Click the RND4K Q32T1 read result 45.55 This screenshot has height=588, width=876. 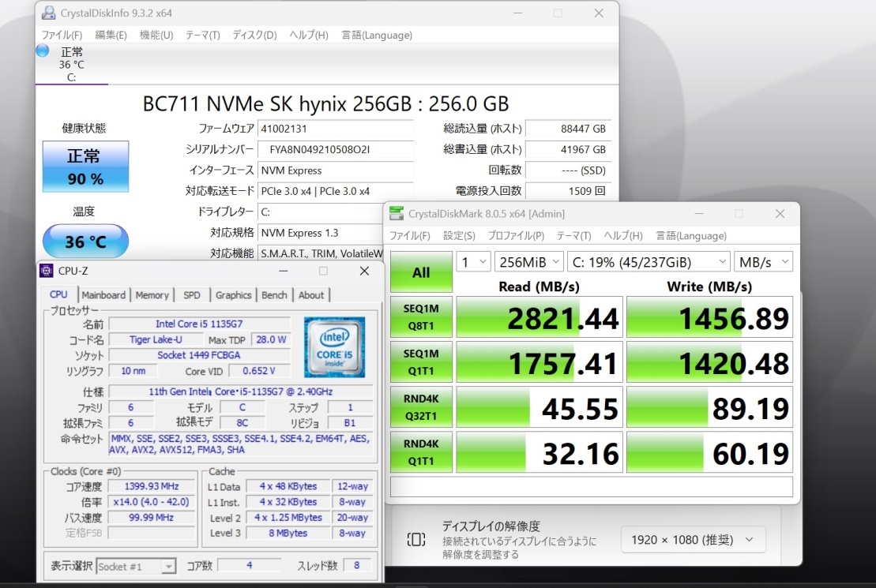pyautogui.click(x=540, y=407)
